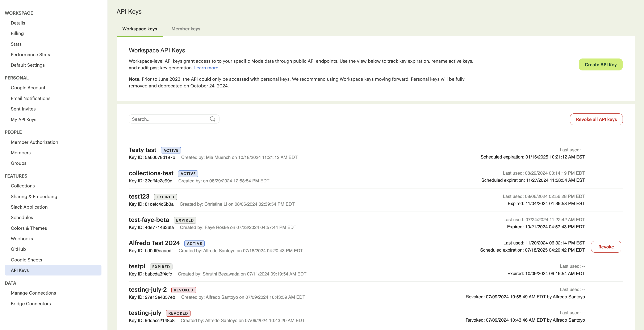Click the ACTIVE badge on Alfredo Test 2024
Screen dimensions: 644x330
point(194,243)
